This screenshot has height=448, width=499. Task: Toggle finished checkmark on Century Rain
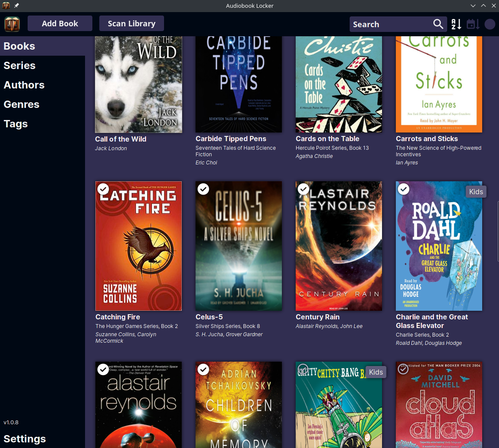pos(303,189)
